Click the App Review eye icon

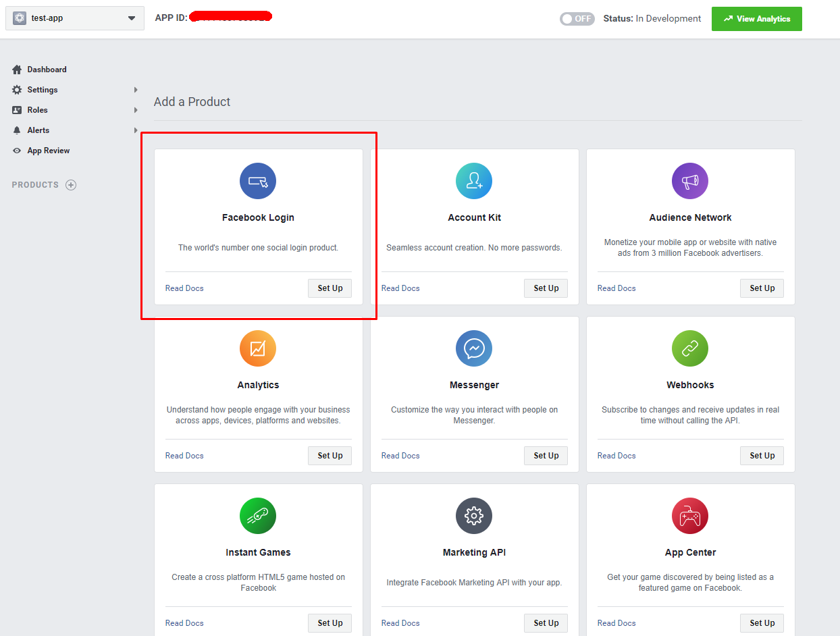click(x=17, y=151)
